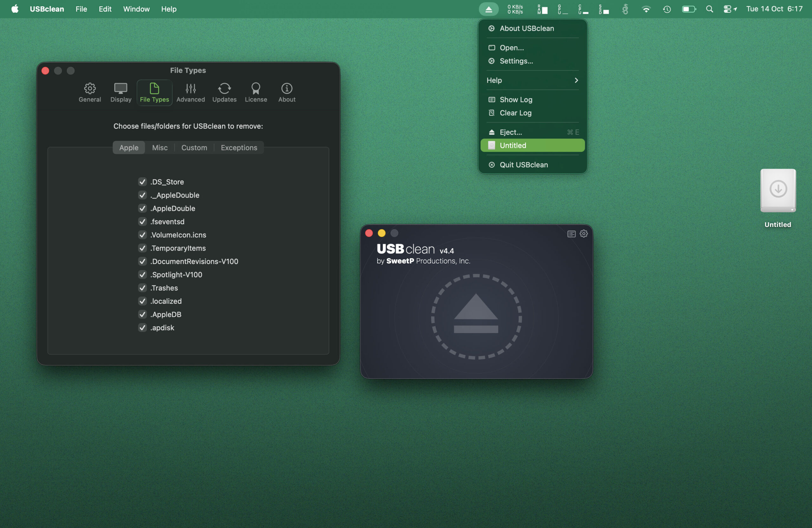Image resolution: width=812 pixels, height=528 pixels.
Task: Uncheck the .fseventsd entry
Action: pos(143,221)
